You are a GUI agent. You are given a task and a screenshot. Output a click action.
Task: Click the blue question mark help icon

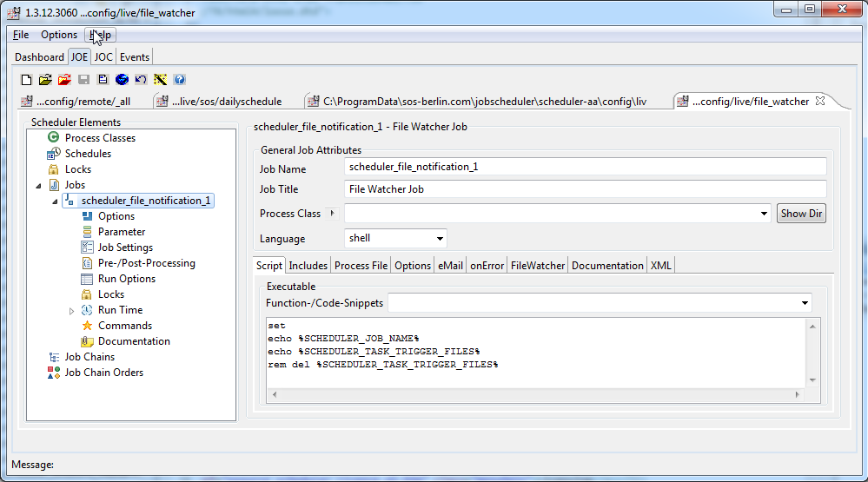pyautogui.click(x=179, y=80)
